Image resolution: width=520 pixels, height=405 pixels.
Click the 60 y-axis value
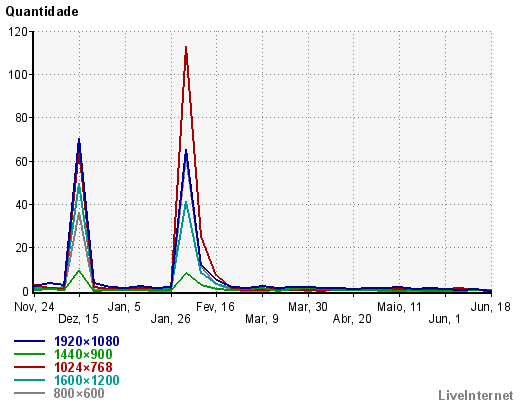click(x=22, y=162)
